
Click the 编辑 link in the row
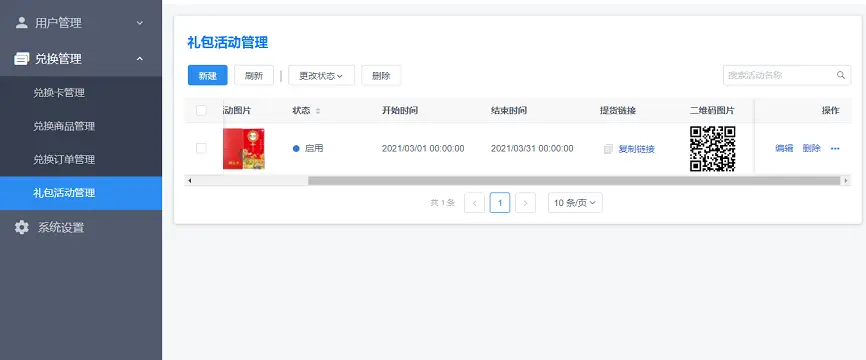tap(784, 148)
